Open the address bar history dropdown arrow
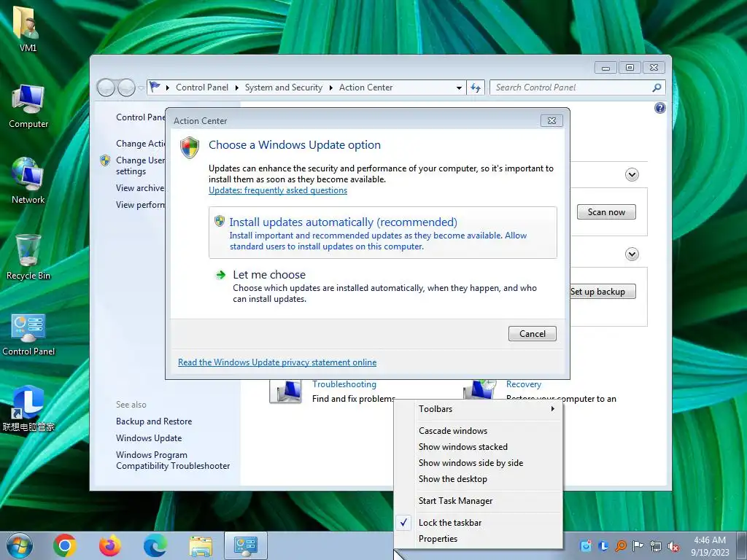This screenshot has width=747, height=560. [x=459, y=87]
